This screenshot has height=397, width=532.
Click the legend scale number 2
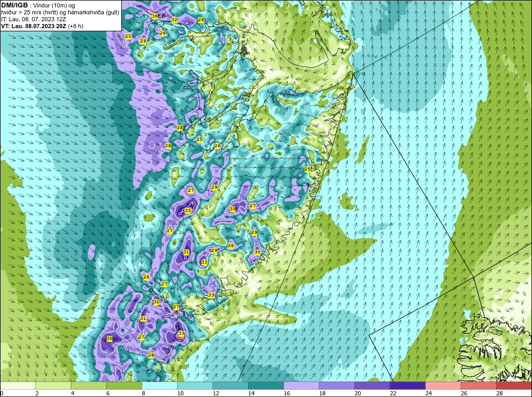(37, 393)
